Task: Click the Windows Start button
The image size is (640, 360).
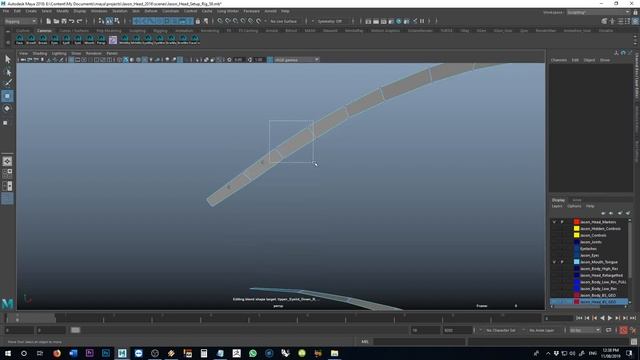Action: 8,353
